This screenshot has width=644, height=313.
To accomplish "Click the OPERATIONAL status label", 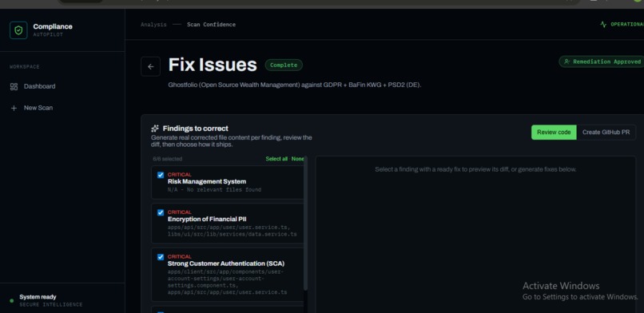I will 627,24.
